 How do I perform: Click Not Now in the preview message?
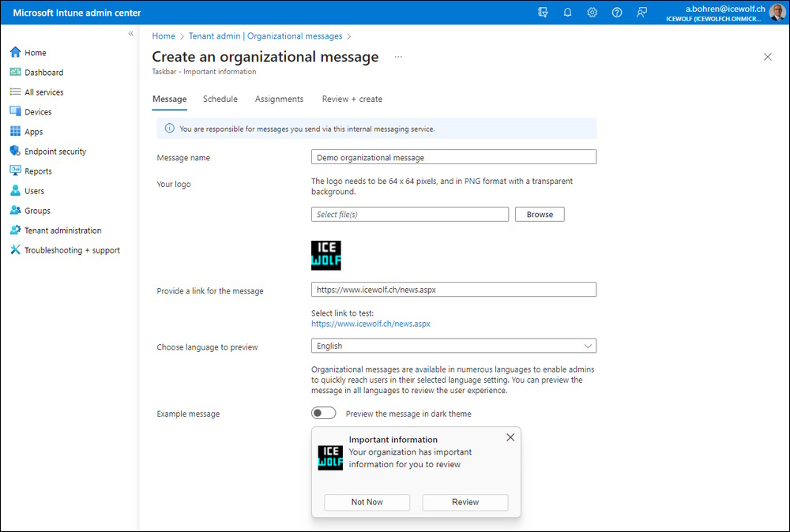point(367,502)
